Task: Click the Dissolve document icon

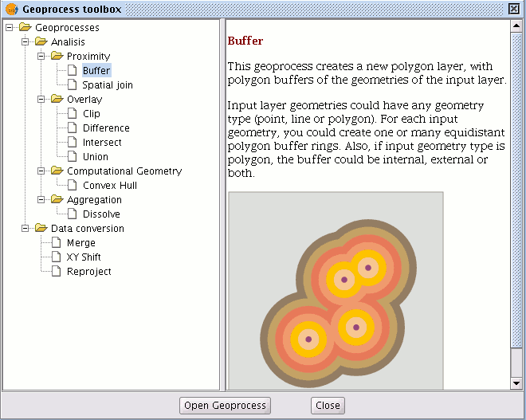Action: coord(73,214)
